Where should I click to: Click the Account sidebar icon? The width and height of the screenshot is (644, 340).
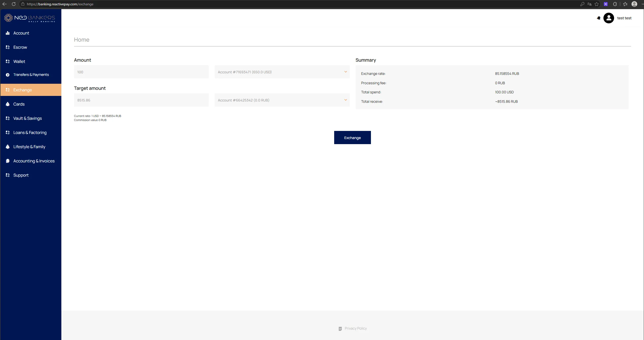8,33
